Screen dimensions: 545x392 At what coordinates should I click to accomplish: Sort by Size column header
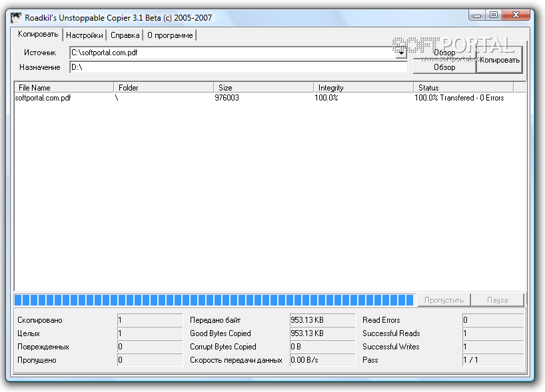tap(263, 87)
